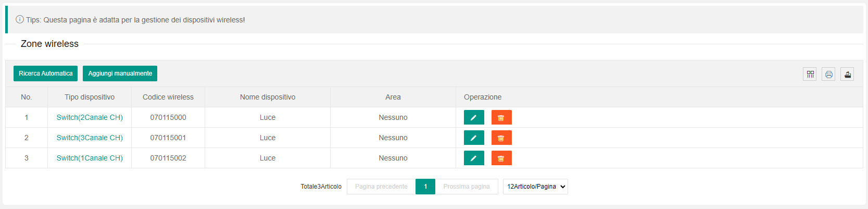Open the Switch(2Canale CH) device link
This screenshot has width=868, height=209.
click(x=90, y=117)
